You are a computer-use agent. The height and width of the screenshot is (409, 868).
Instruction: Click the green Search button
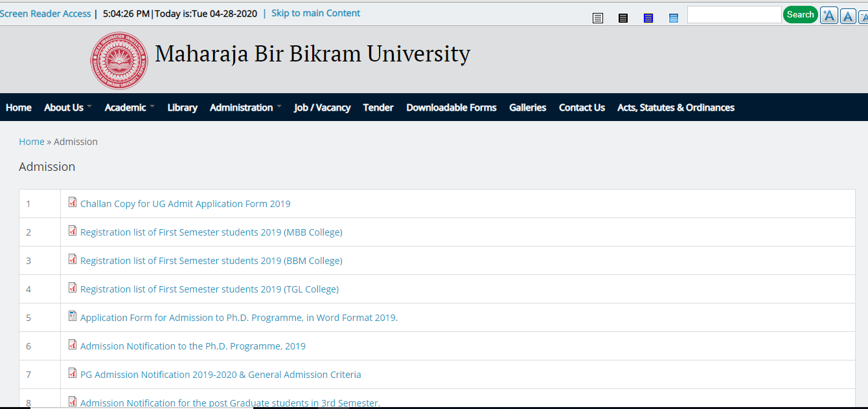(800, 14)
